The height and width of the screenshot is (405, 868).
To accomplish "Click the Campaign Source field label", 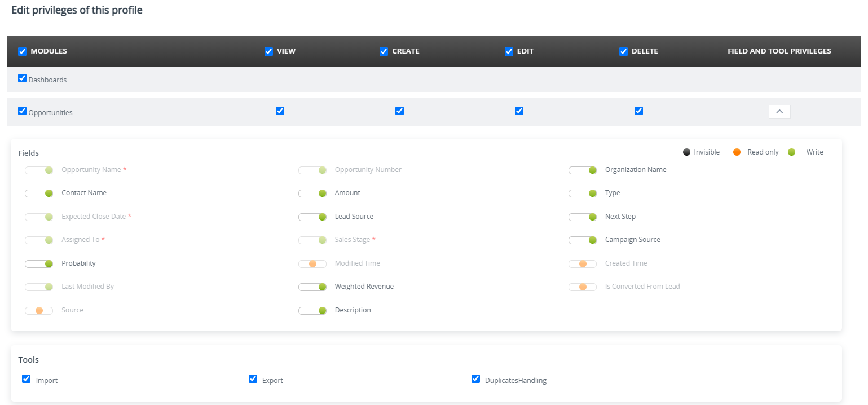I will click(633, 240).
